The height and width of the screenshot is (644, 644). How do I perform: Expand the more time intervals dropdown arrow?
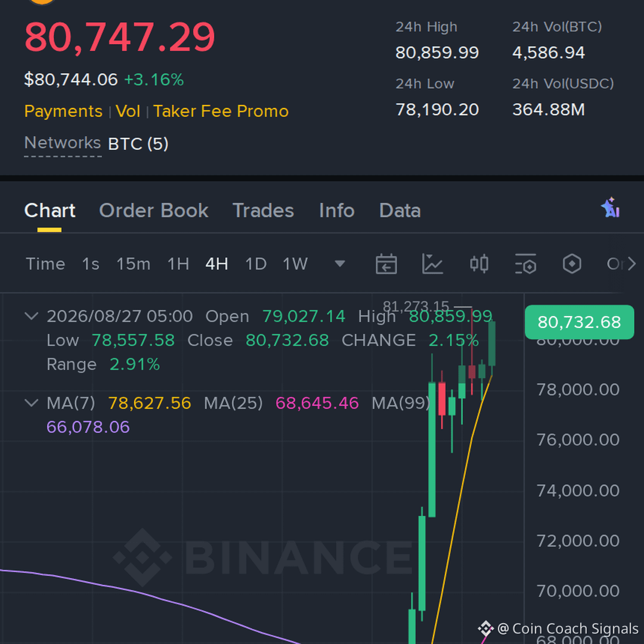(x=340, y=264)
